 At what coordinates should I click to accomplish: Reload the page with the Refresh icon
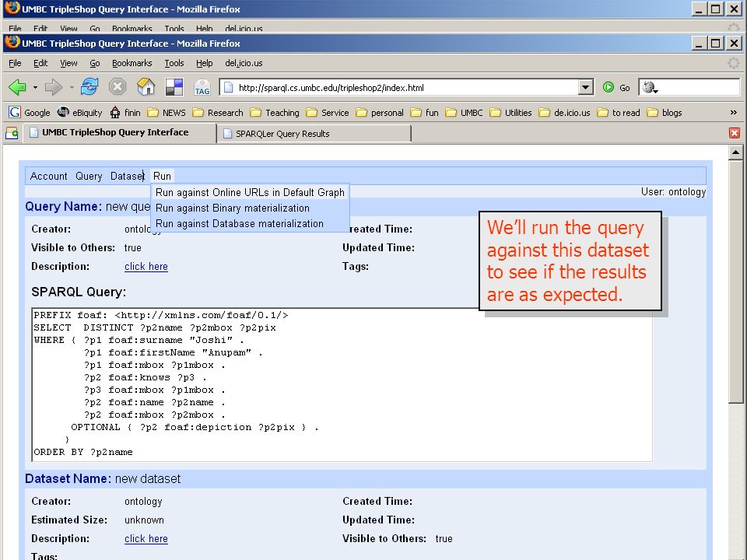(x=89, y=86)
